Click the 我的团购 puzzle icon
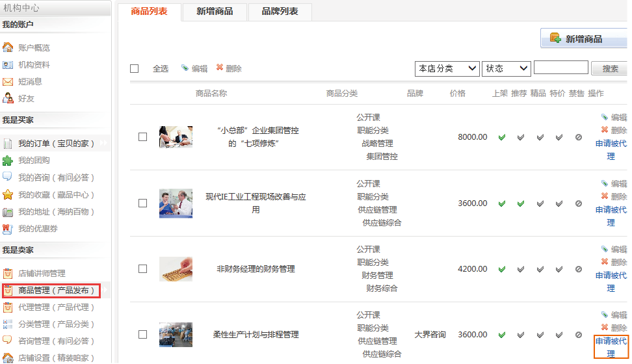632x364 pixels. tap(8, 161)
